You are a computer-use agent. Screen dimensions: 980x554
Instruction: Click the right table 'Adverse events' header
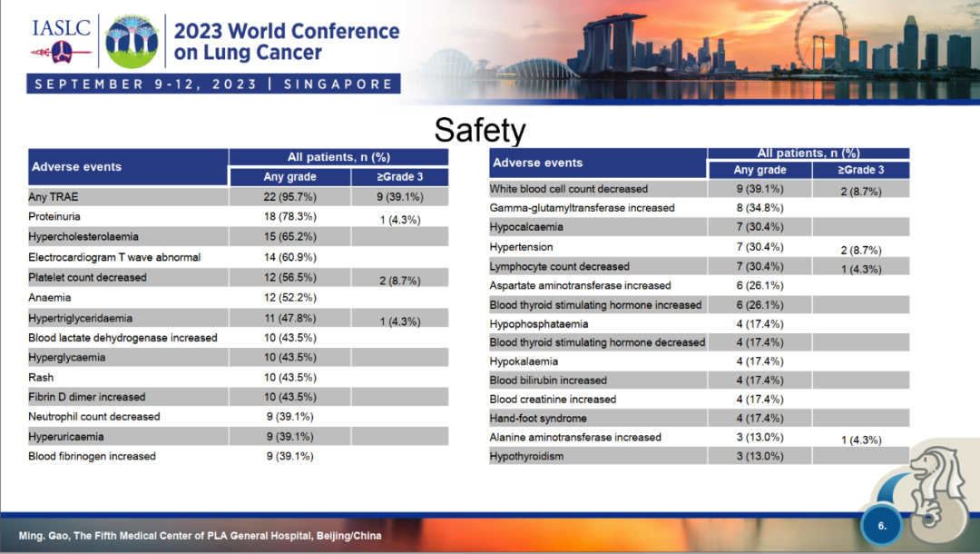tap(537, 163)
